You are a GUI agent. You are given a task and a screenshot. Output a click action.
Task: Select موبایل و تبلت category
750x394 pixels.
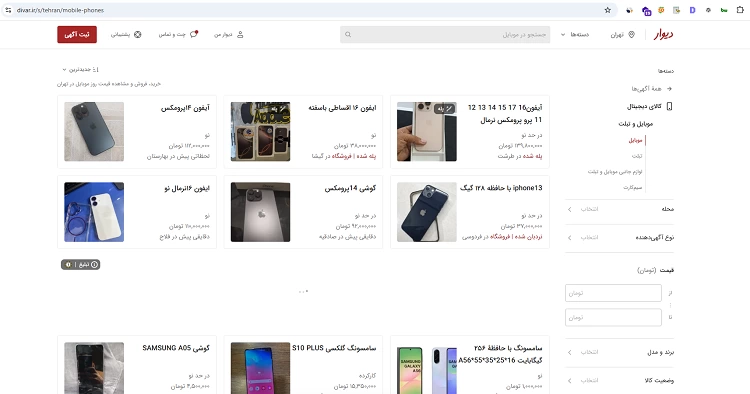tap(635, 124)
